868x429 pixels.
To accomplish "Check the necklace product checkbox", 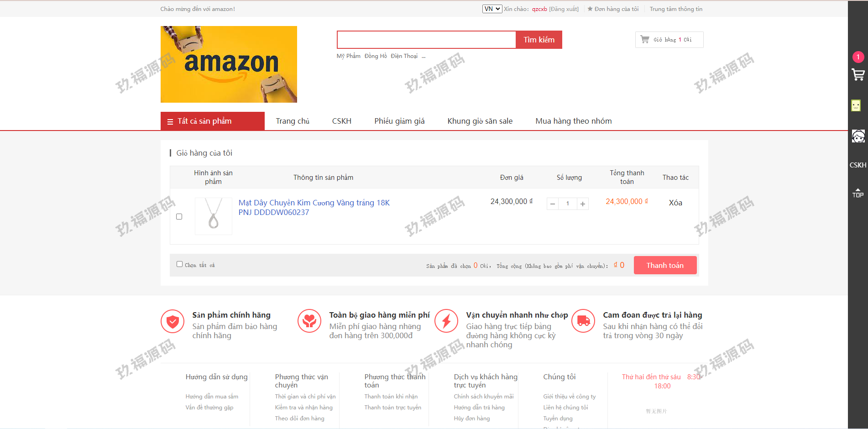I will [x=179, y=217].
